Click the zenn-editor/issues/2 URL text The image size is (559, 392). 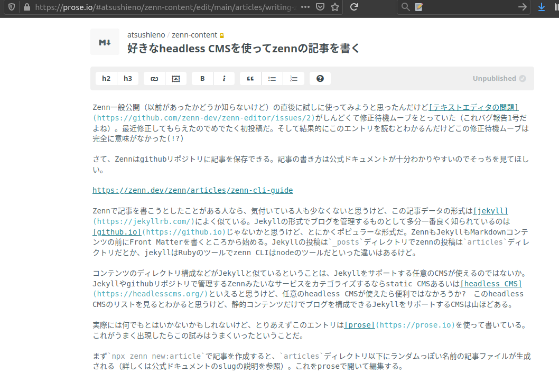pyautogui.click(x=204, y=118)
